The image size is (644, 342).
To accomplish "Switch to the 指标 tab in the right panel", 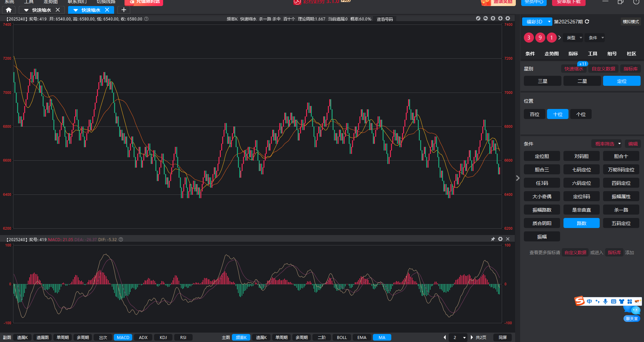I will [573, 54].
